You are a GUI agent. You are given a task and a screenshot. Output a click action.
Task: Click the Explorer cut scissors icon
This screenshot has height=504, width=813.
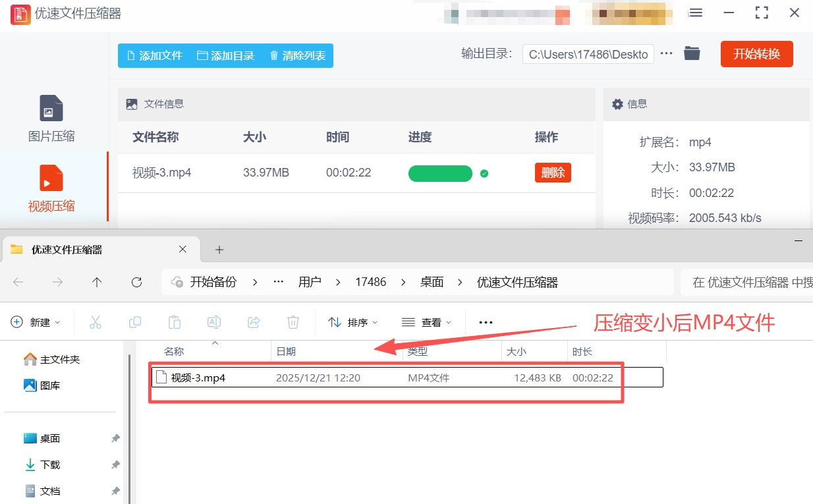point(96,322)
